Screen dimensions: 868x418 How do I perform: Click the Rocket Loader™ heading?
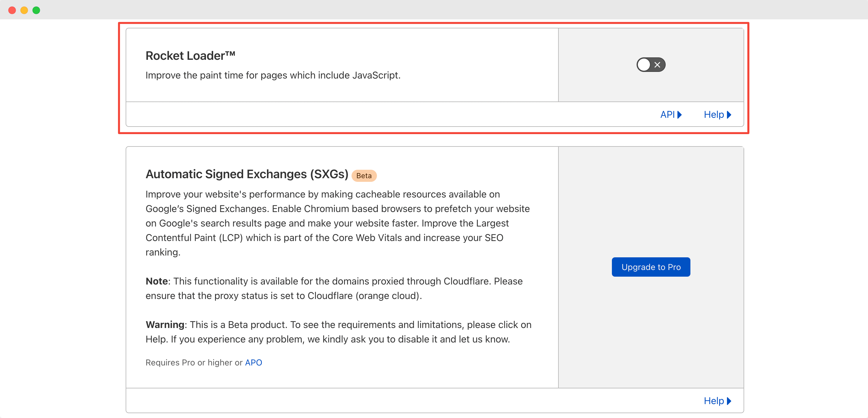coord(190,56)
